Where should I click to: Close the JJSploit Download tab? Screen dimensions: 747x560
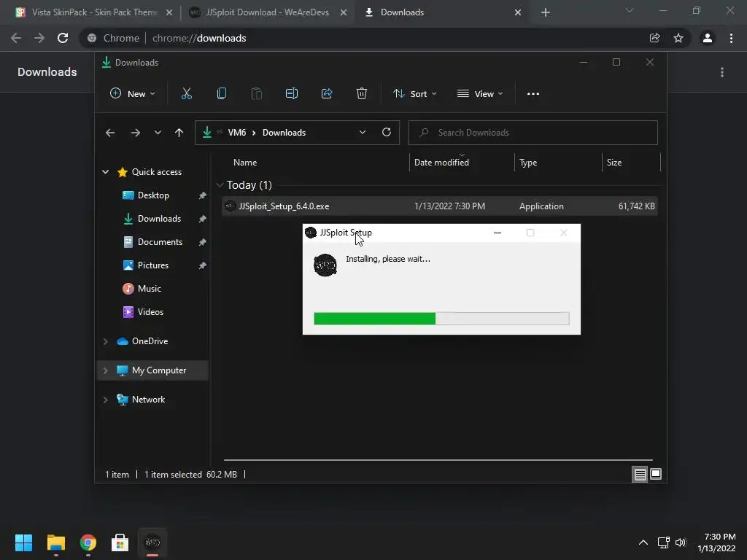click(344, 13)
